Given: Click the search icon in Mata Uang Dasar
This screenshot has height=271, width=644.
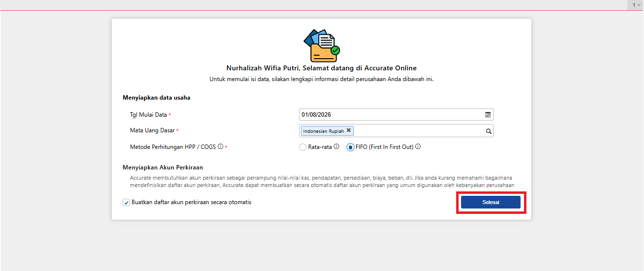Looking at the screenshot, I should point(488,131).
